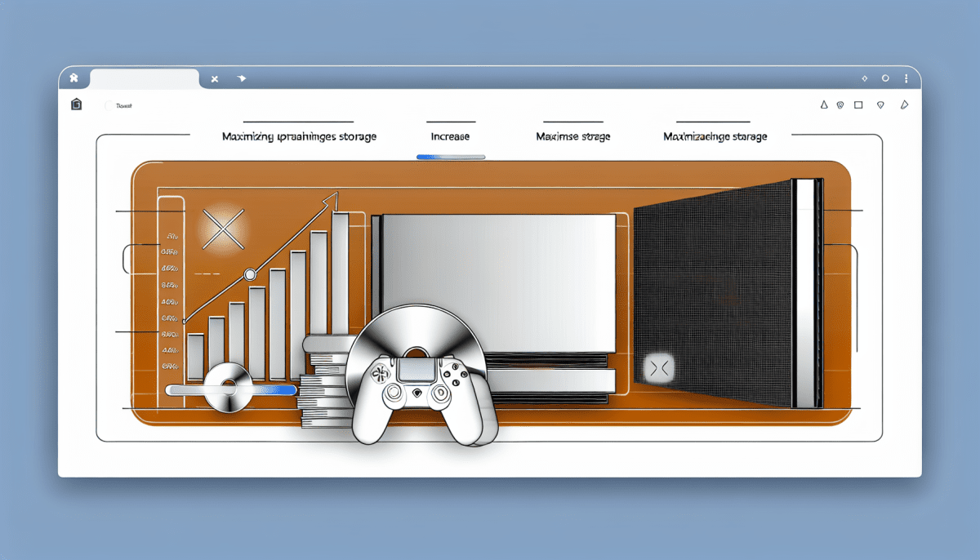Click the blue progress bar under Increase
Viewport: 980px width, 560px height.
tap(450, 157)
